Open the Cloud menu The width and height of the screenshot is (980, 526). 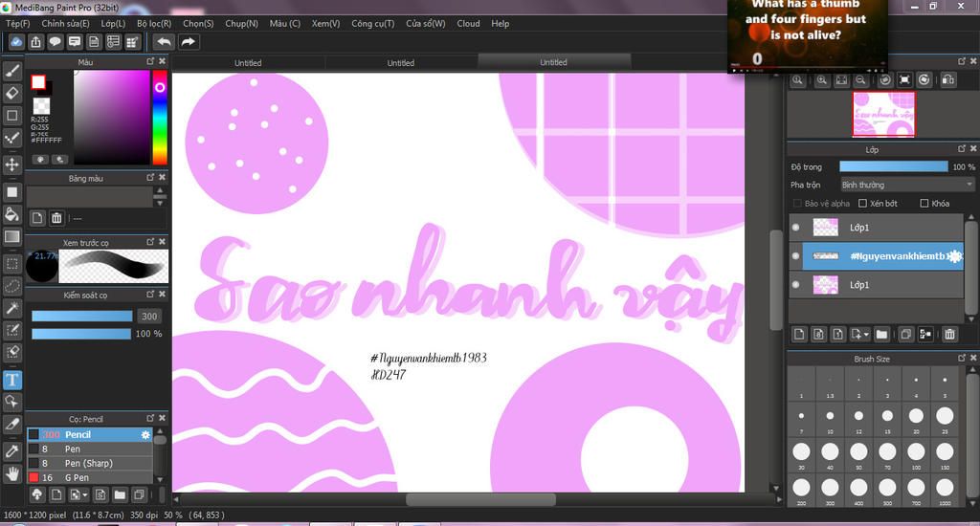pyautogui.click(x=468, y=23)
